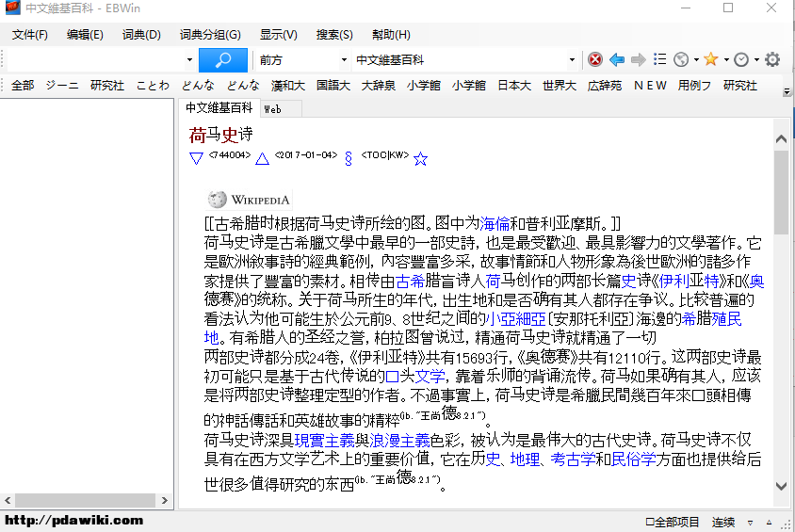The image size is (795, 532).
Task: Open settings with the gear icon
Action: [772, 59]
